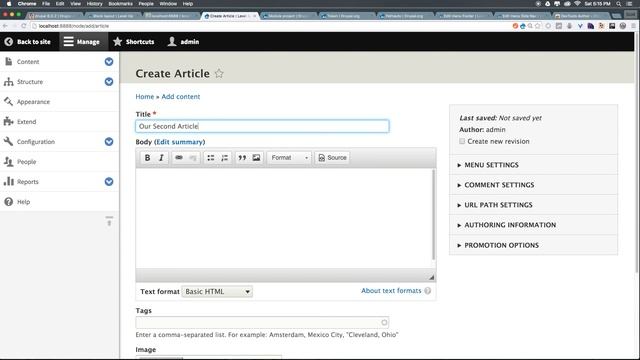This screenshot has width=640, height=360.
Task: Insert a block quote
Action: 242,158
